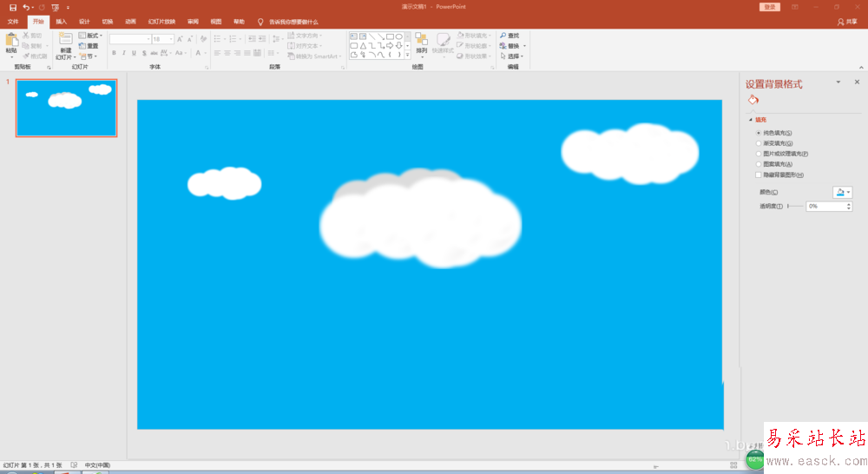
Task: Click language indicator 中文(中国) in status bar
Action: coord(97,465)
